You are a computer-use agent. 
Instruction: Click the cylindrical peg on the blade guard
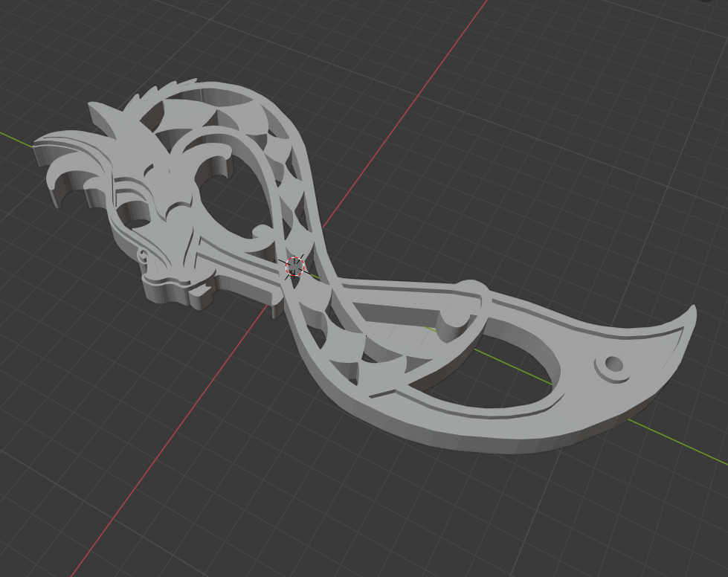[453, 320]
